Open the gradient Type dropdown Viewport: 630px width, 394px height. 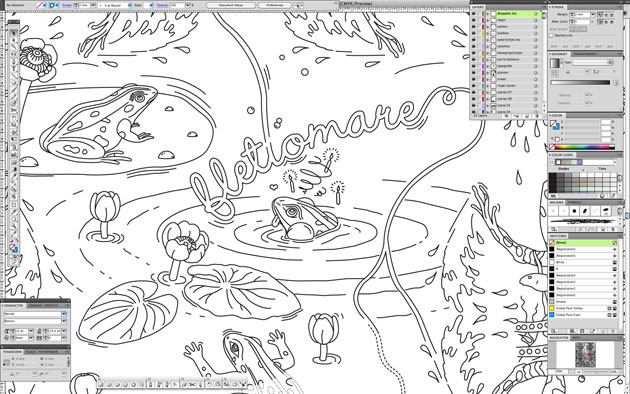[593, 63]
